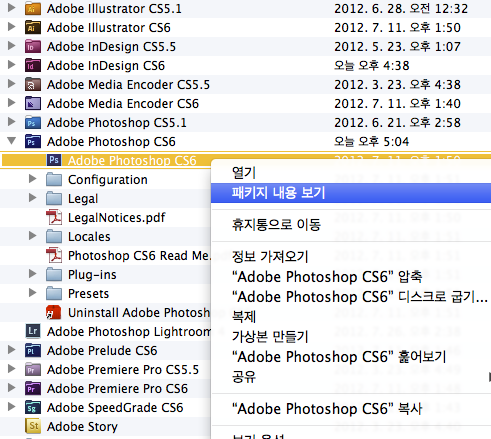The width and height of the screenshot is (491, 439).
Task: Expand the Adobe Premiere Pro CS5.5 folder
Action: click(x=11, y=368)
